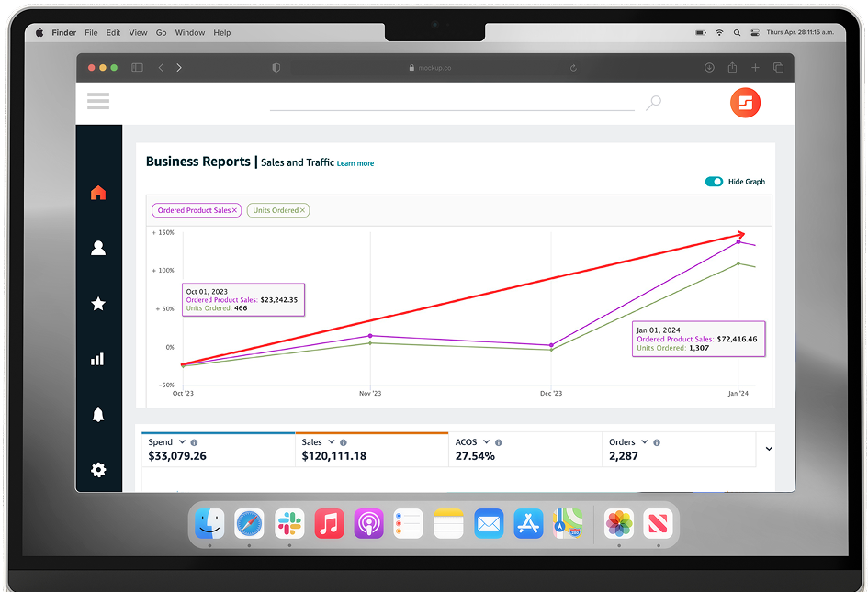Click the search magnifier icon
Screen dimensions: 868x592
point(653,103)
